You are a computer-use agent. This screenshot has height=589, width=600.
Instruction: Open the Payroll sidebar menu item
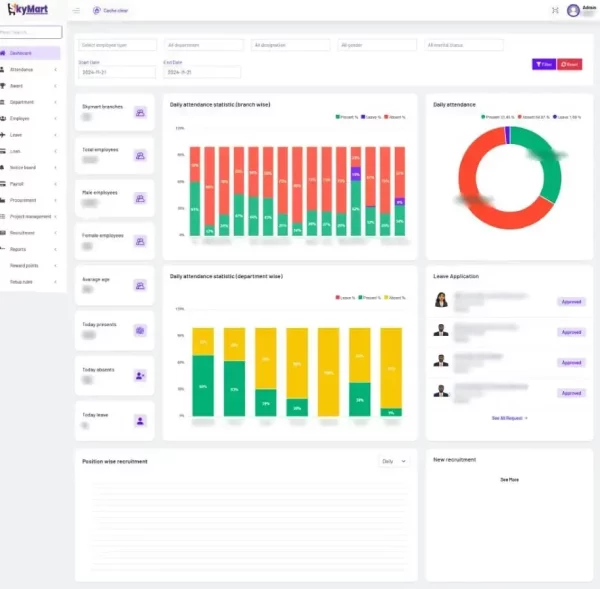click(30, 183)
